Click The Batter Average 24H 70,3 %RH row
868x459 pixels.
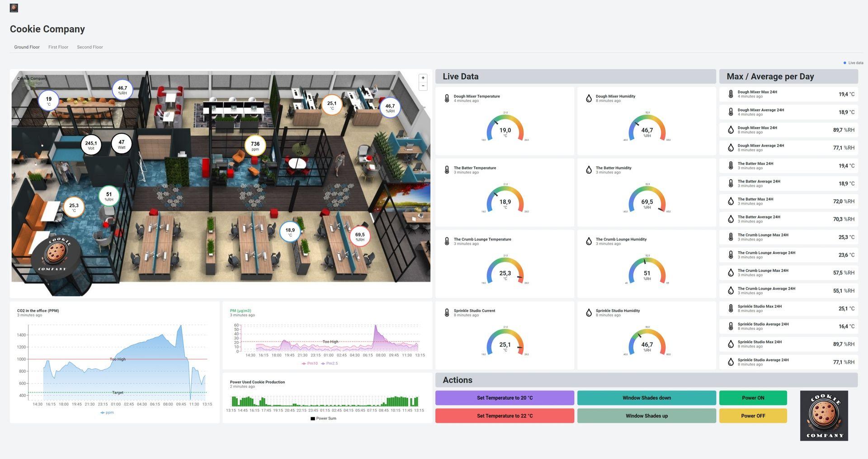[x=788, y=219]
